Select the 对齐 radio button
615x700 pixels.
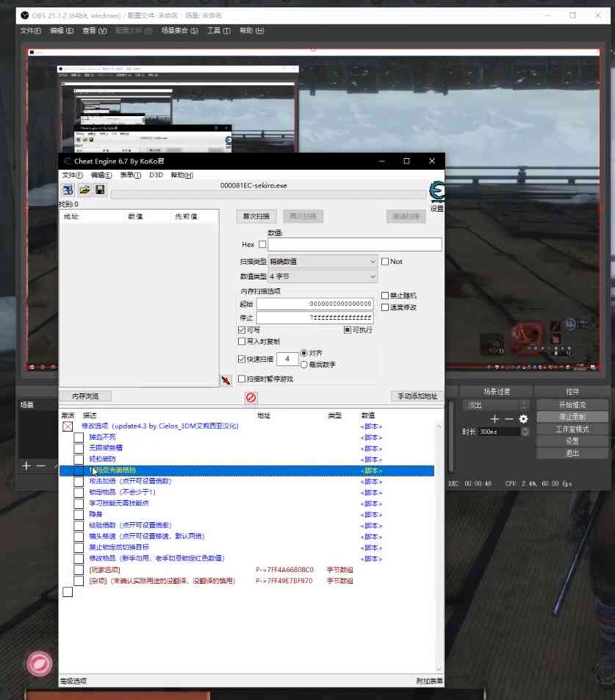click(x=304, y=353)
